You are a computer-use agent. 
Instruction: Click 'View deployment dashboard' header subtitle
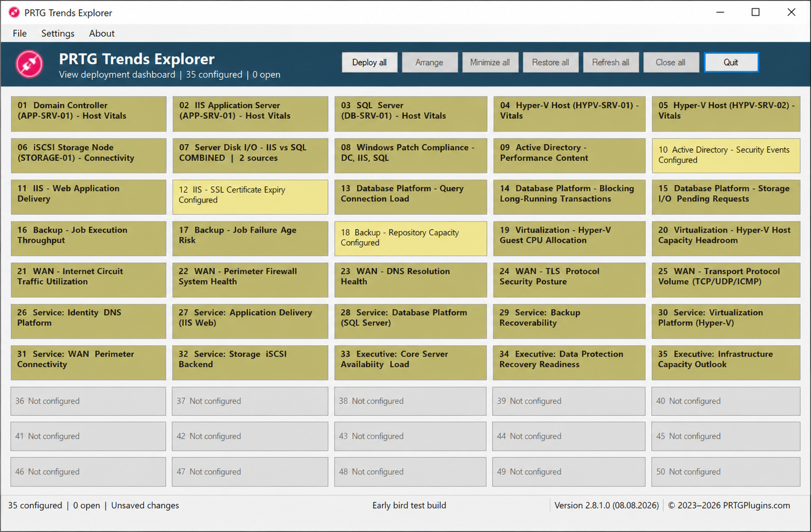117,74
